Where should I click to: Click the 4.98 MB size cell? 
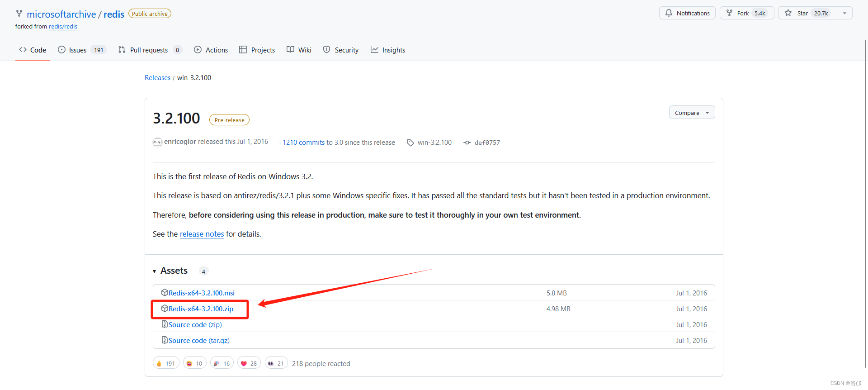pos(558,309)
